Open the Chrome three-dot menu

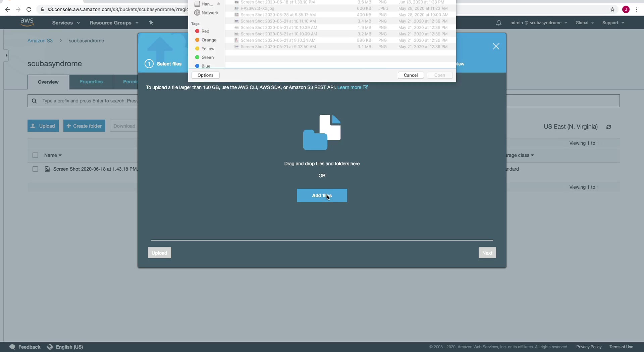637,9
